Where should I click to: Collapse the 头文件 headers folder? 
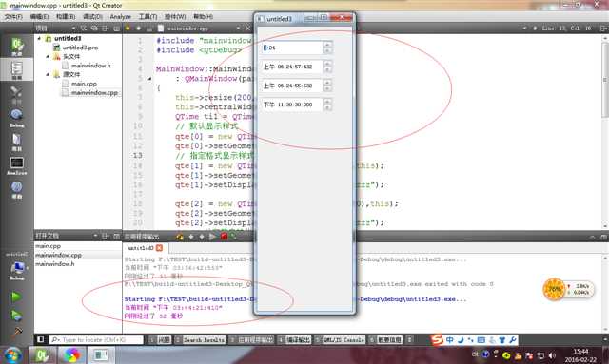(48, 57)
